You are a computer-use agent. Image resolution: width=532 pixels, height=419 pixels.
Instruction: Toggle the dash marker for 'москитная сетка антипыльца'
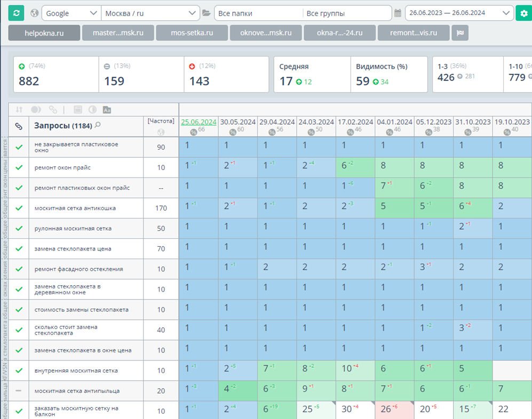pos(19,391)
